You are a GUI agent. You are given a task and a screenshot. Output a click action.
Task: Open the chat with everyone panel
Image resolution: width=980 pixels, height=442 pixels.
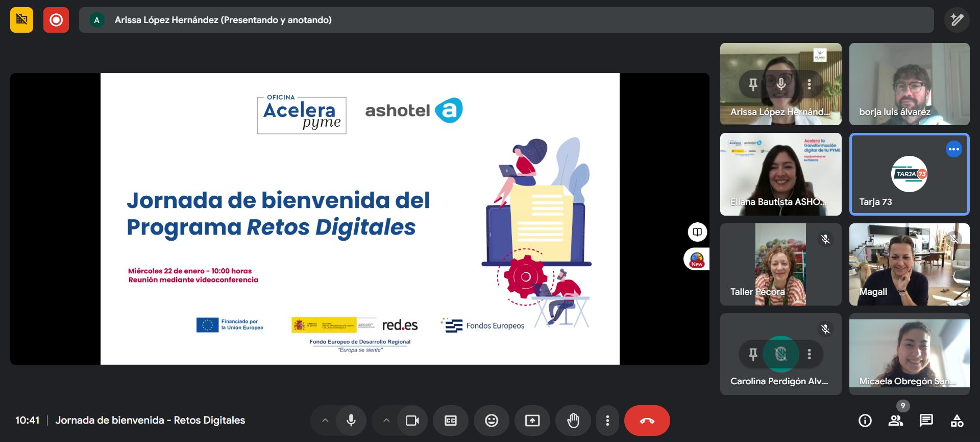click(x=926, y=421)
